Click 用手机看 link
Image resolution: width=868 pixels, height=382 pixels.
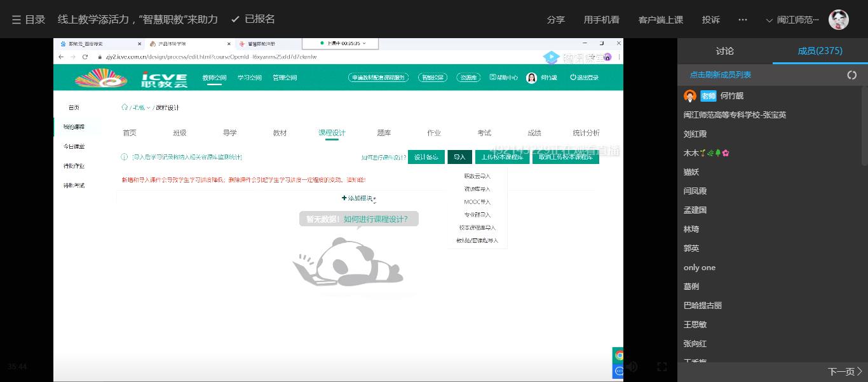(x=601, y=20)
